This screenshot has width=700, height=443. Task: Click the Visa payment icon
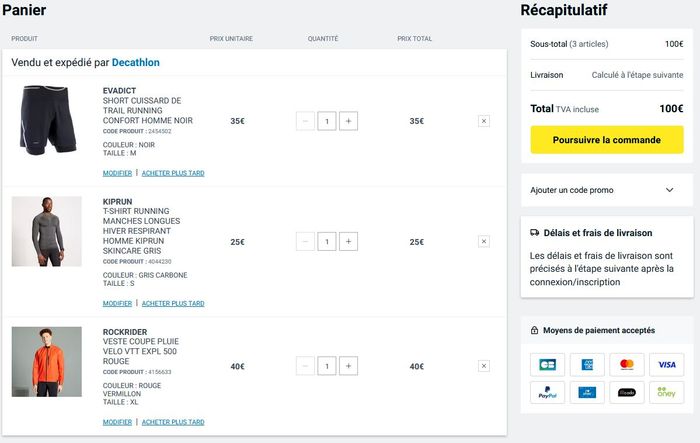[x=666, y=364]
